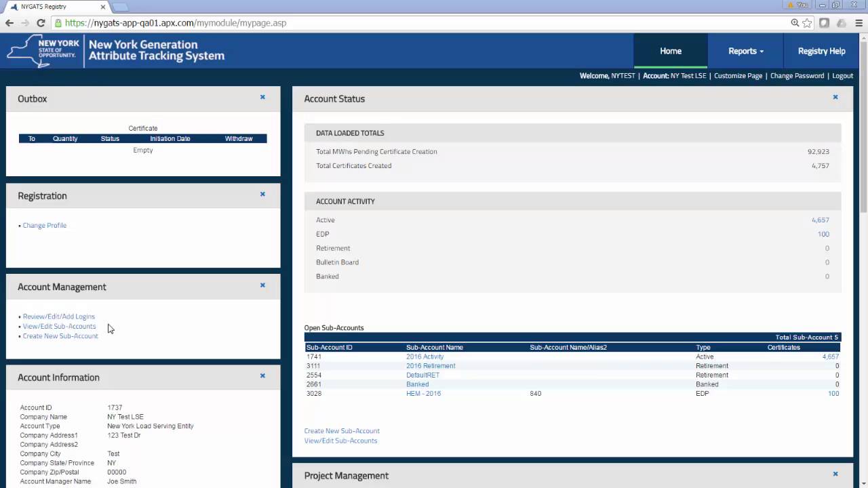Open the 2016 Retirement sub-account
868x488 pixels.
(x=431, y=366)
